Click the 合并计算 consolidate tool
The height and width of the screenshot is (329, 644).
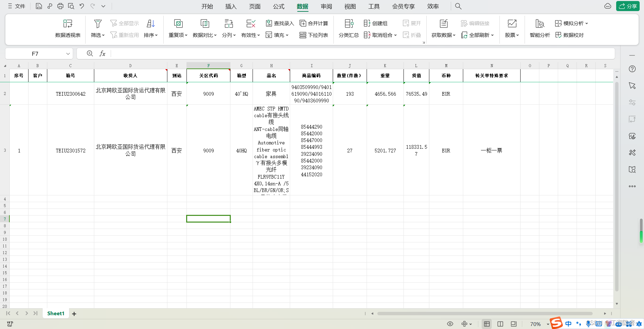point(314,23)
